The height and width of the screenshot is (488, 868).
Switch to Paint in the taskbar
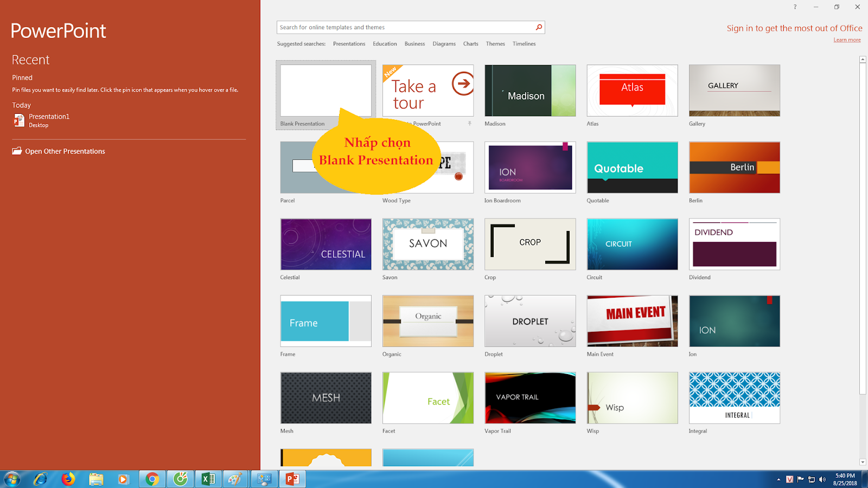(235, 479)
